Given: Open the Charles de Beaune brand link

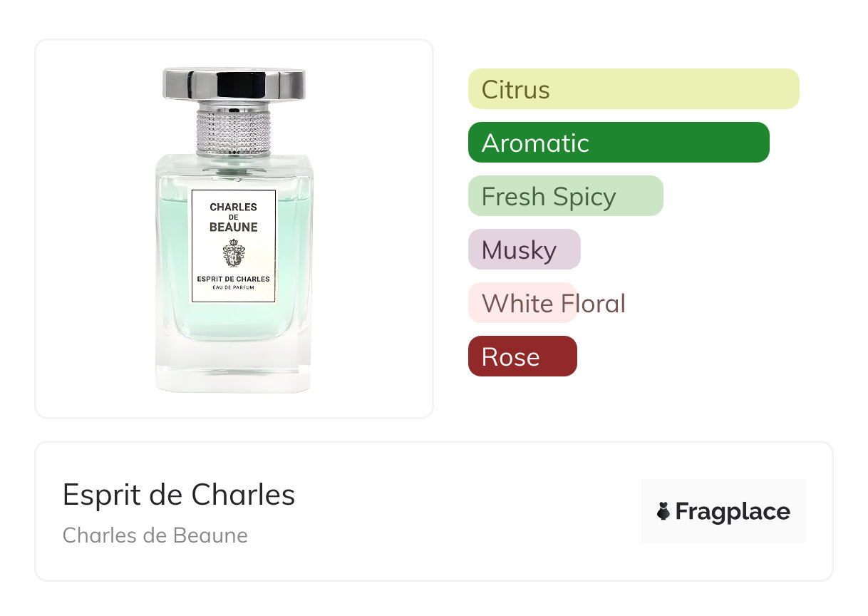Looking at the screenshot, I should coord(155,535).
